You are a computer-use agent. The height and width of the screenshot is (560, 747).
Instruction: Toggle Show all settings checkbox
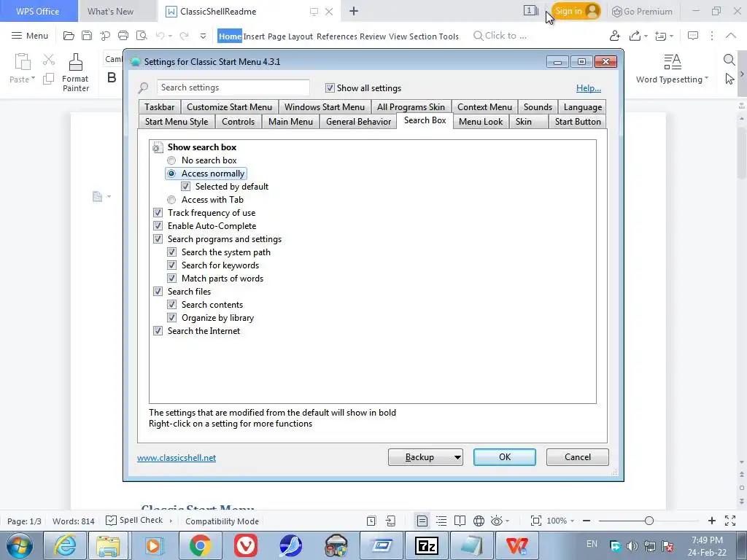(x=330, y=88)
